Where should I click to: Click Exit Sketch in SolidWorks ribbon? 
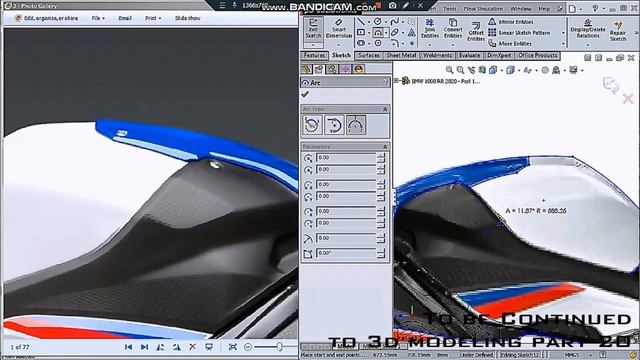pyautogui.click(x=313, y=29)
